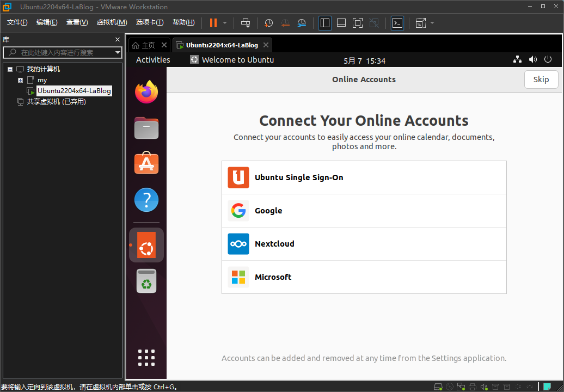Open the 文件(F) menu
The height and width of the screenshot is (392, 564).
click(17, 22)
